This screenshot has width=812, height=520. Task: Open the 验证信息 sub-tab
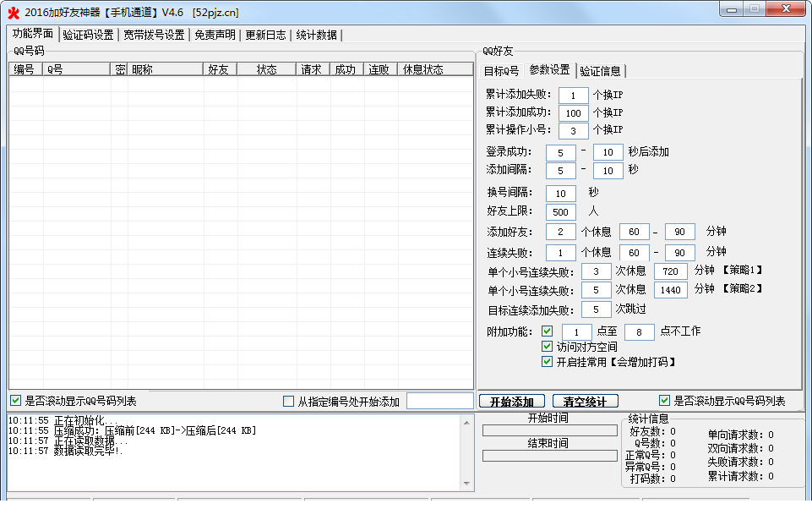tap(600, 71)
